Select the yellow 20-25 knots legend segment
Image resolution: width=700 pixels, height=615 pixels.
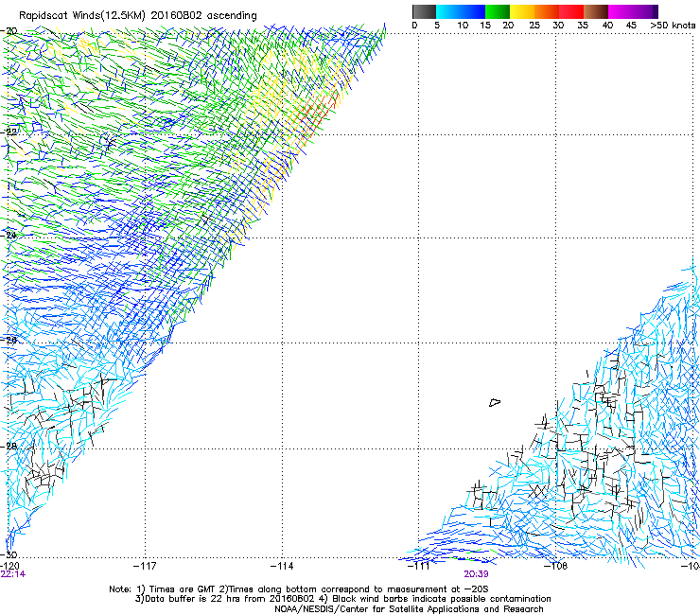[522, 11]
